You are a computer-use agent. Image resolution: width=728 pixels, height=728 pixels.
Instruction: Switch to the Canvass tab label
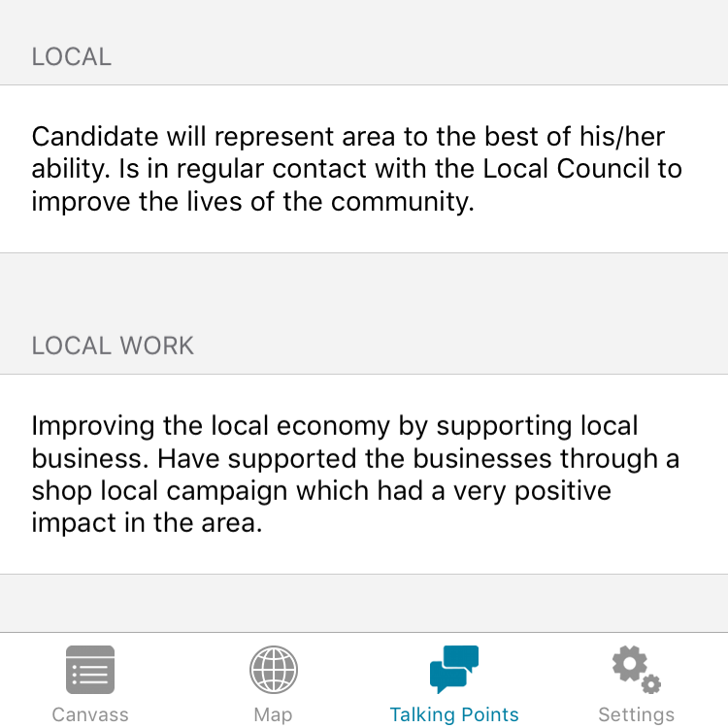click(x=90, y=714)
